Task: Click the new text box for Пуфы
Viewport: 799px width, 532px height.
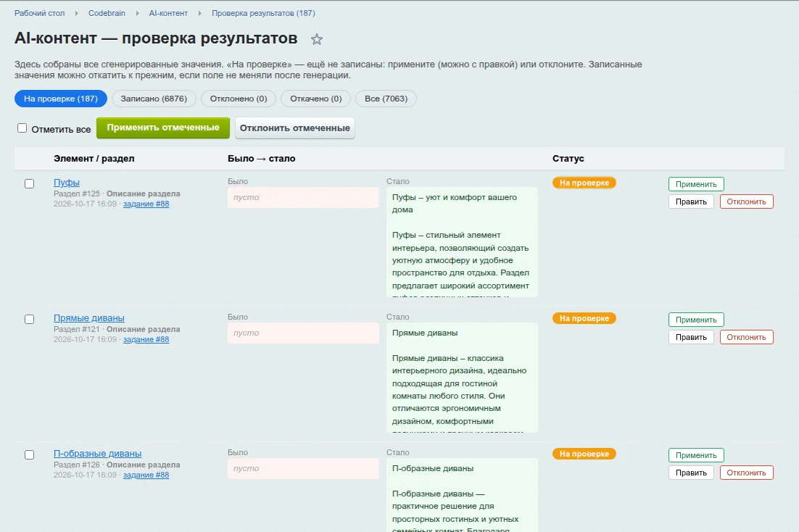Action: coord(462,242)
